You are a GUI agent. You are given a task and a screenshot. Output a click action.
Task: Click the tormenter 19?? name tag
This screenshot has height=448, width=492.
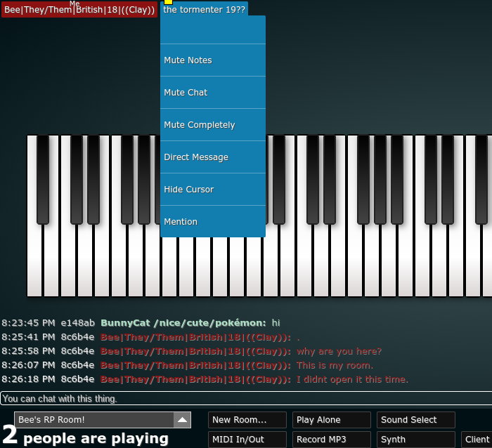coord(204,10)
